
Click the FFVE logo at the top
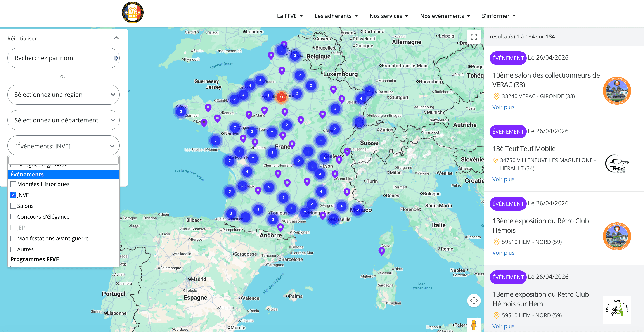click(133, 13)
